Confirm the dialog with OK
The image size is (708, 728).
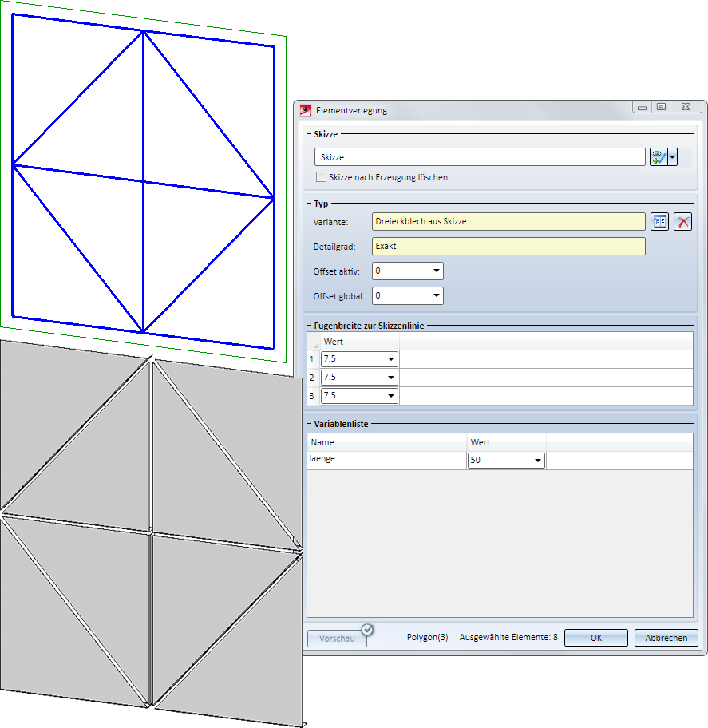pos(595,638)
